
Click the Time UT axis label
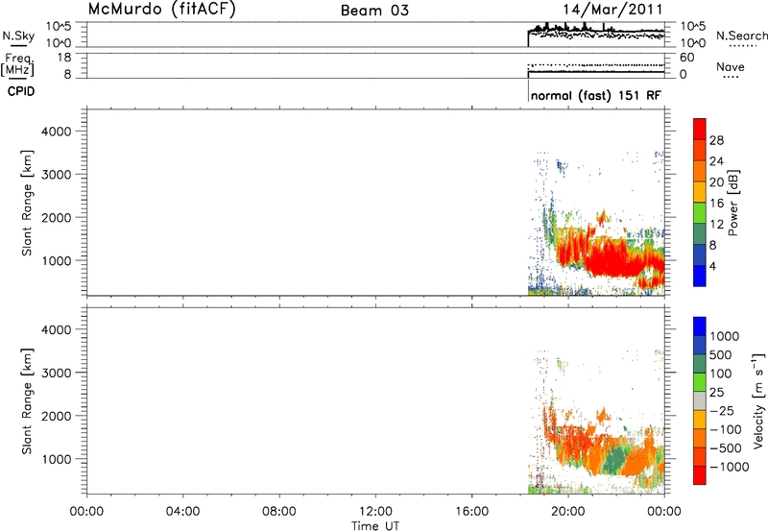[x=375, y=526]
